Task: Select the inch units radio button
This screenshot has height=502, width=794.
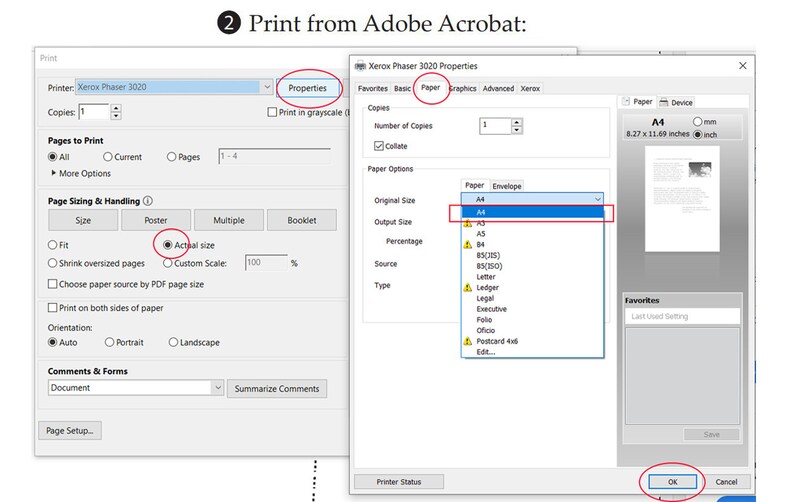Action: tap(697, 134)
